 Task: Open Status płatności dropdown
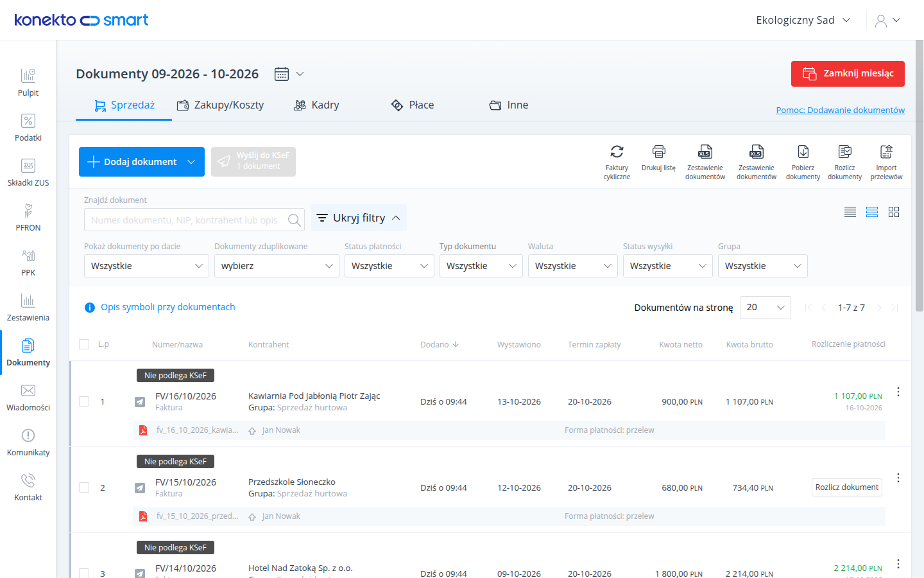tap(389, 266)
